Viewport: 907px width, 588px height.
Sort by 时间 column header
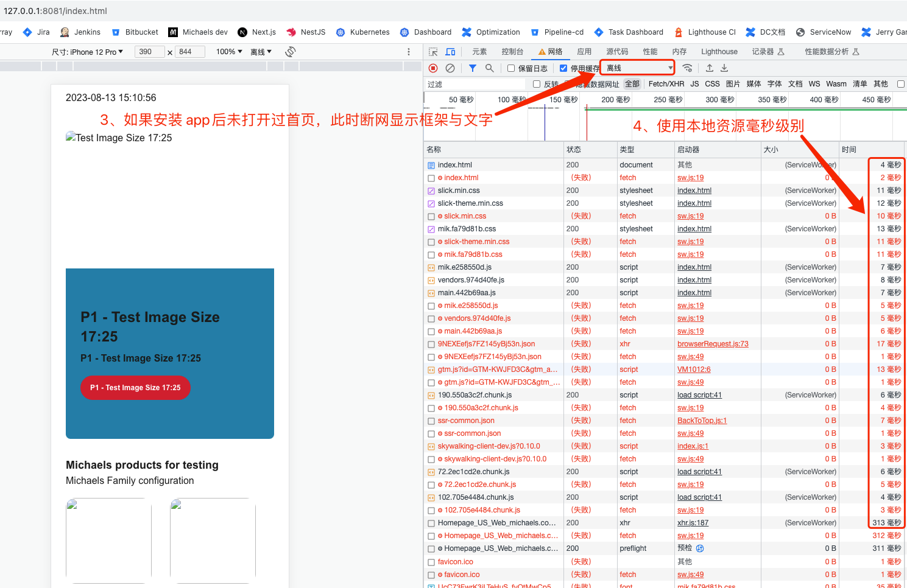(x=872, y=150)
